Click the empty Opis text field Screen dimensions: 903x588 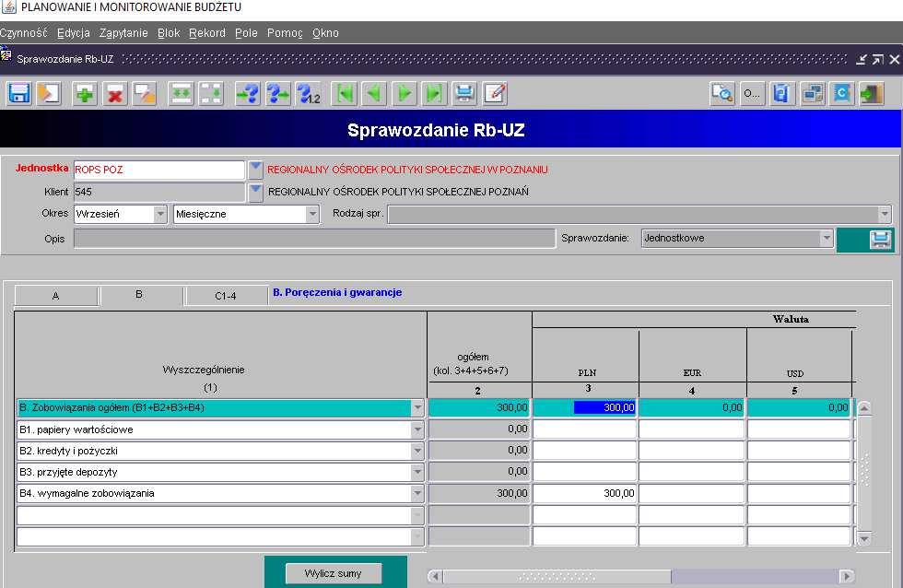pos(314,239)
